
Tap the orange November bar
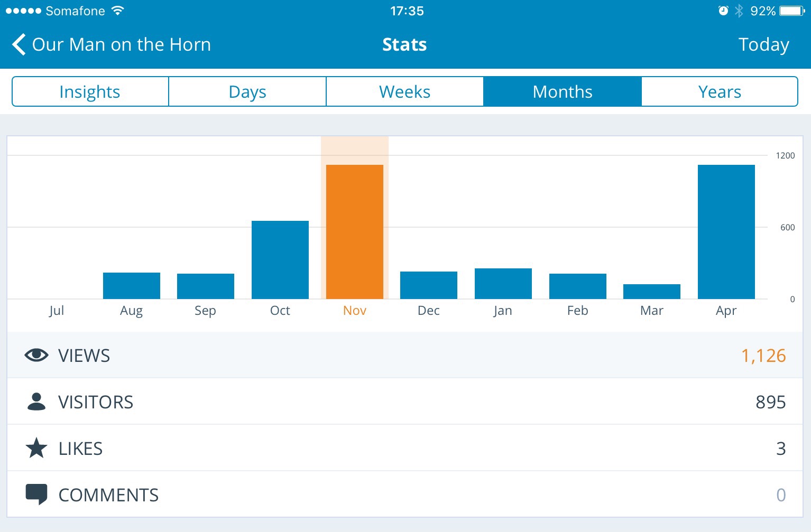click(355, 232)
